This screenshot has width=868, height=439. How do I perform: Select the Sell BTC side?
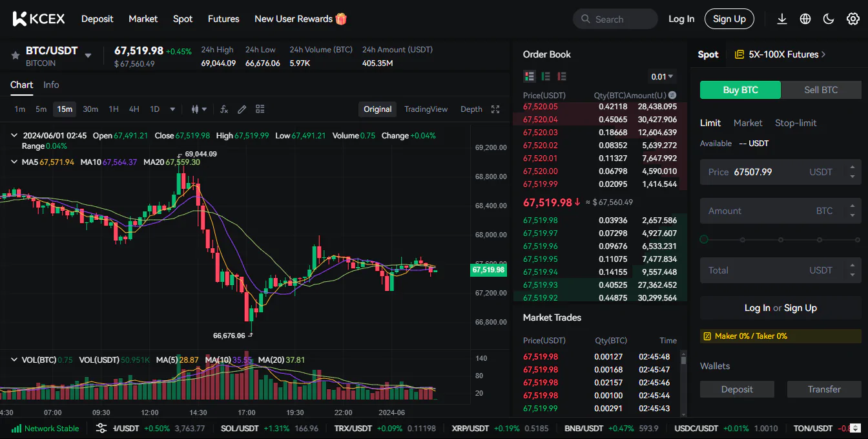[821, 90]
